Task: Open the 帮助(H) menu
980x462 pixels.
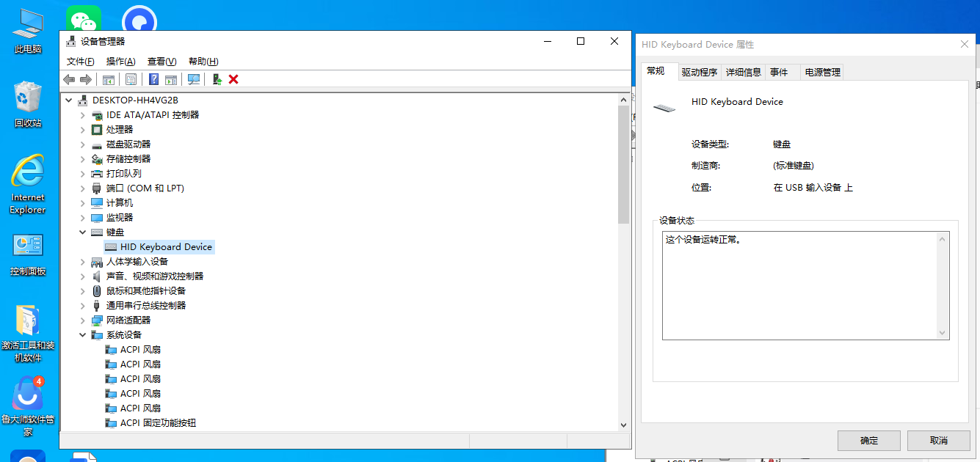Action: click(203, 62)
